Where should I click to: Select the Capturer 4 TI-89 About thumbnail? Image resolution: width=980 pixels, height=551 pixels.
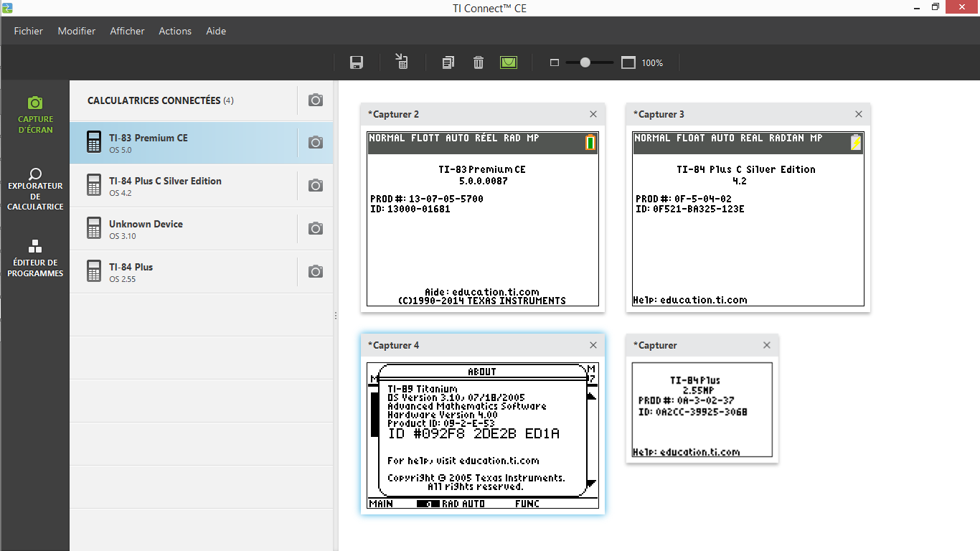[483, 435]
